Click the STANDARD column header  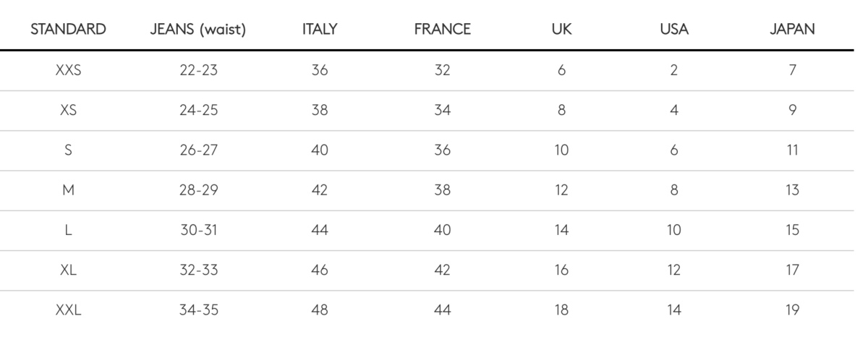pos(69,30)
